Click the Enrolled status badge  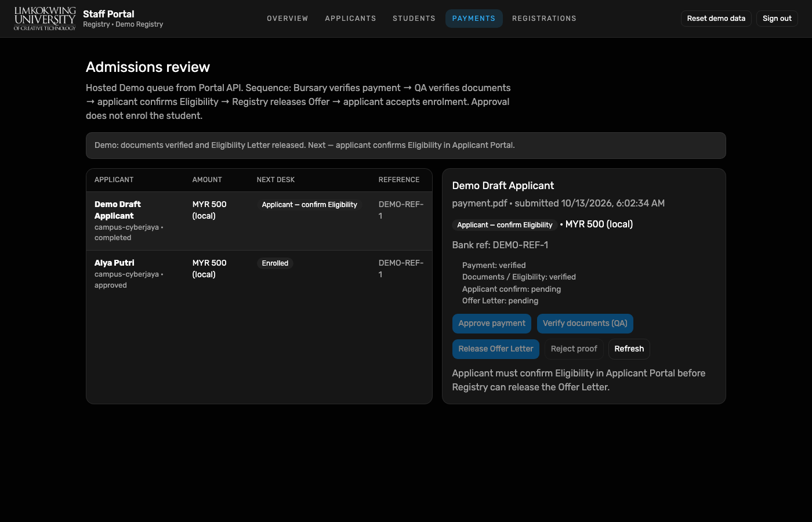coord(275,263)
